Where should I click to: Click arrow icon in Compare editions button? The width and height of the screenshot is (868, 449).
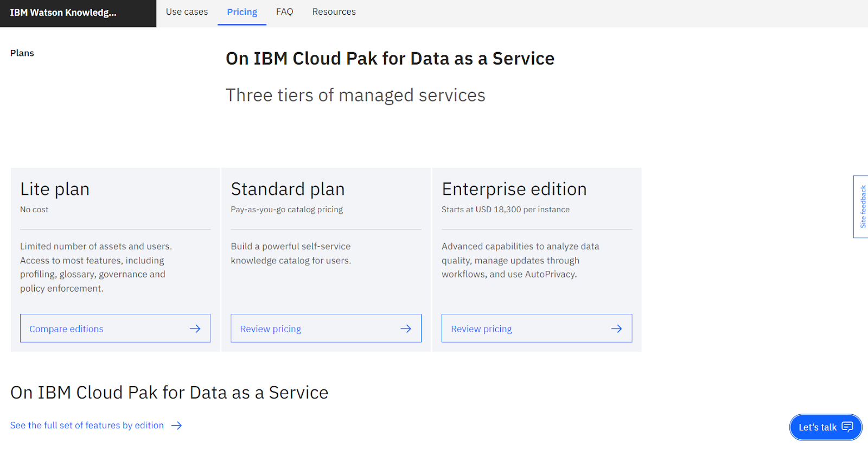point(195,328)
